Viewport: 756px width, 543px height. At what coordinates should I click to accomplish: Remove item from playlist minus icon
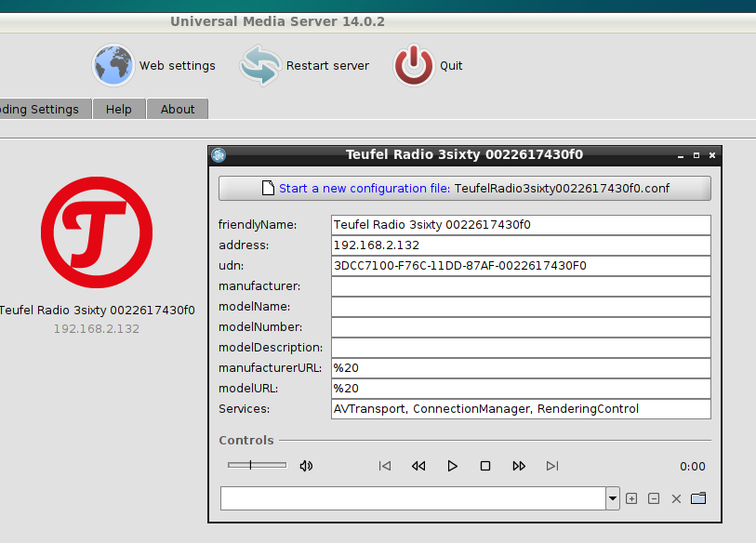click(654, 498)
